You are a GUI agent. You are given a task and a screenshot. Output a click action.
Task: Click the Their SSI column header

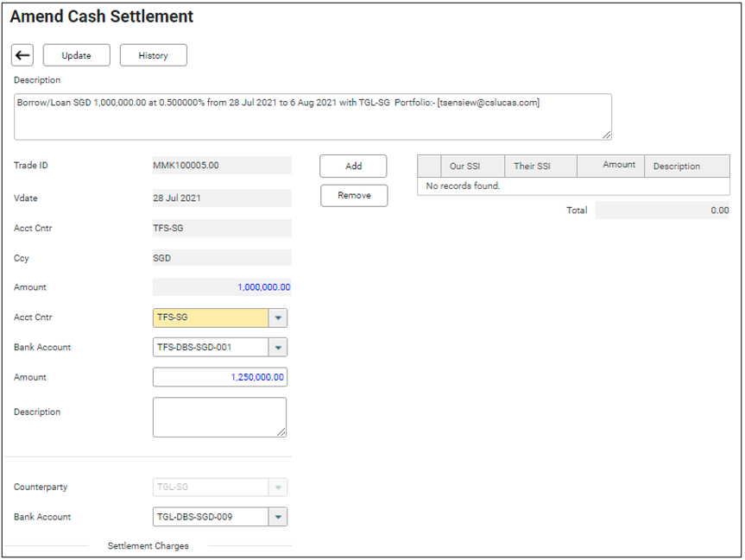pos(532,167)
